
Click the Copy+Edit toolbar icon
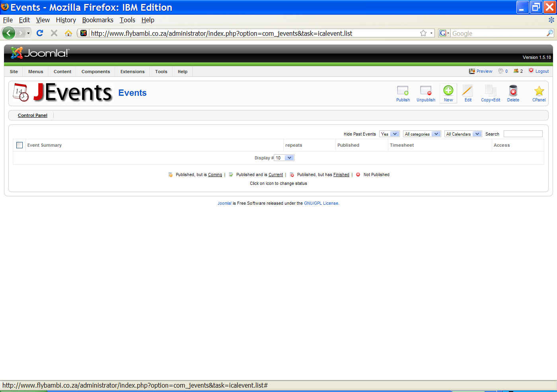point(490,91)
